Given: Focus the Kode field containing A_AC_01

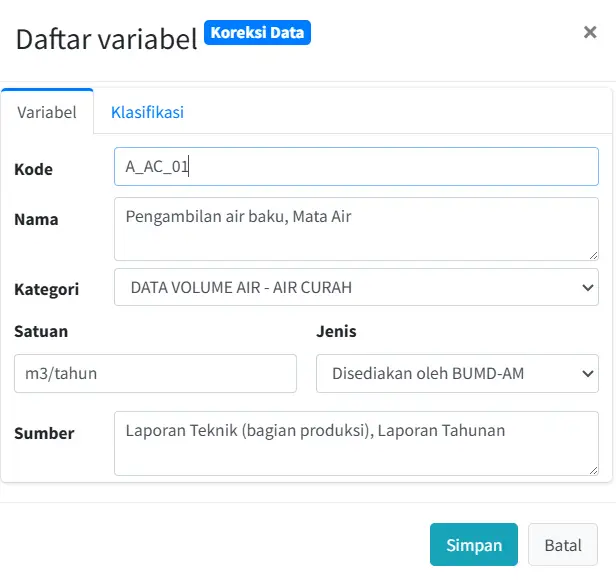Looking at the screenshot, I should point(356,167).
